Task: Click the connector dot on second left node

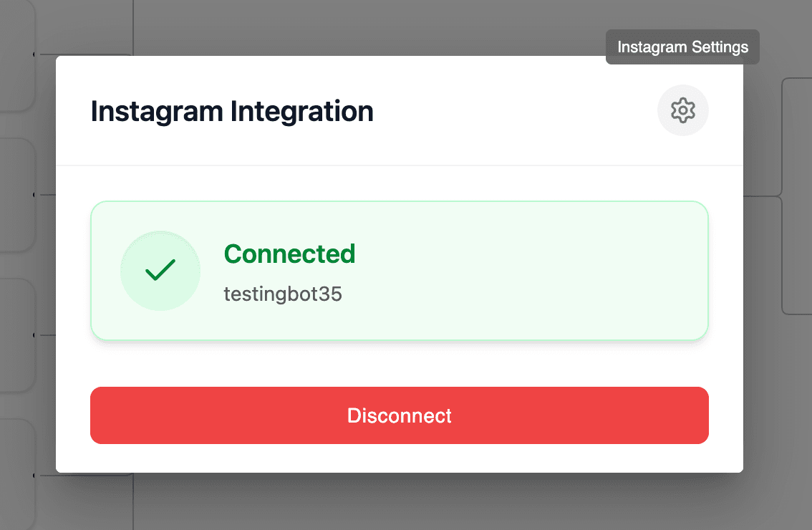Action: pyautogui.click(x=34, y=194)
